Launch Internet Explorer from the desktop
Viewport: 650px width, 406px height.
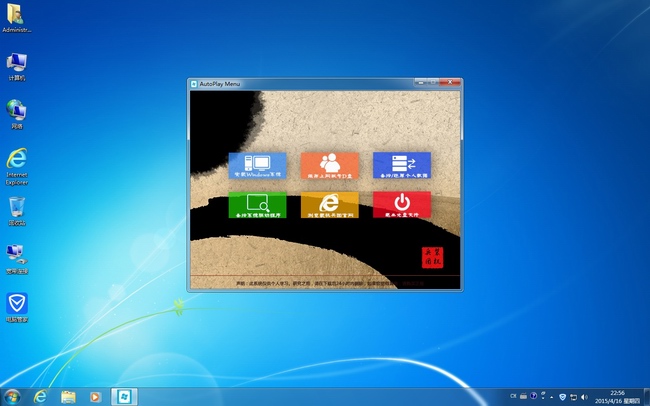[x=17, y=167]
